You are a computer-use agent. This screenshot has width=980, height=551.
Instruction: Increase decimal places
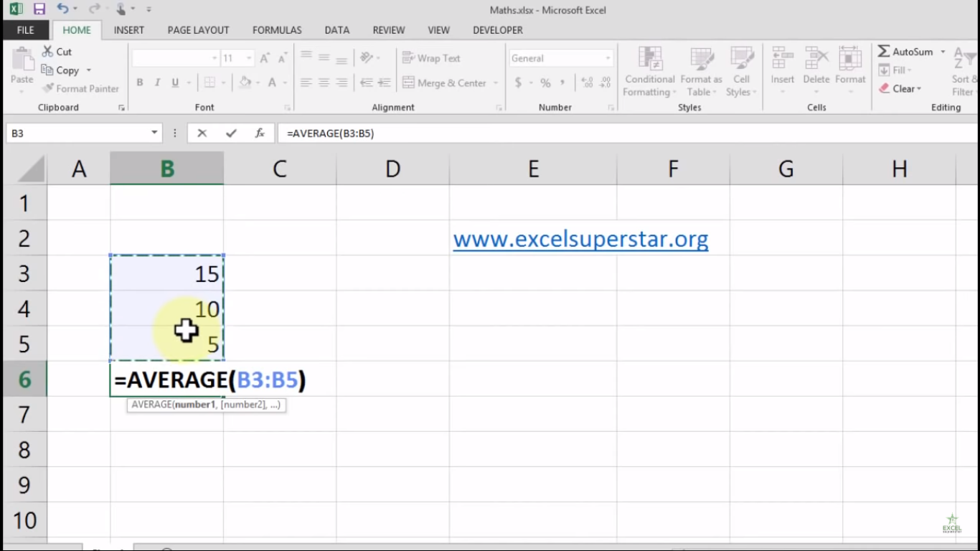587,83
